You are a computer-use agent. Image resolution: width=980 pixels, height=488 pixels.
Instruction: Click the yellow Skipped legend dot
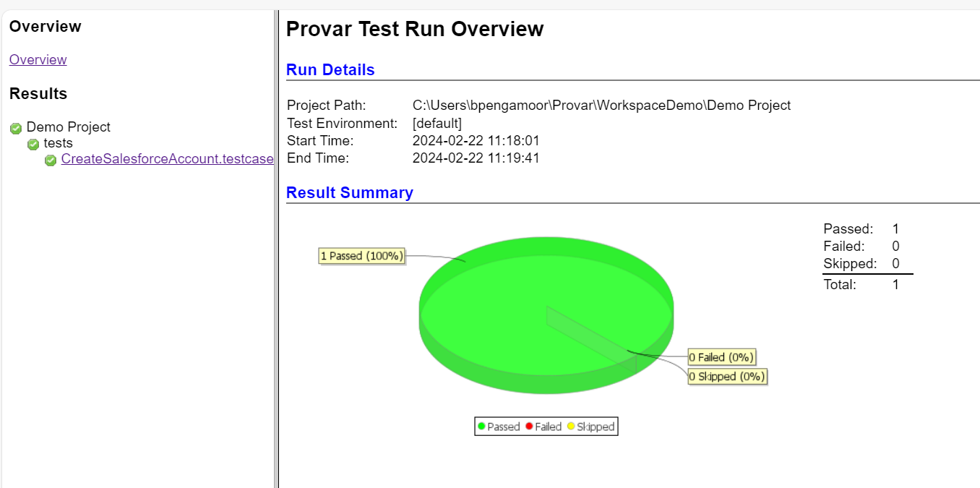click(571, 427)
